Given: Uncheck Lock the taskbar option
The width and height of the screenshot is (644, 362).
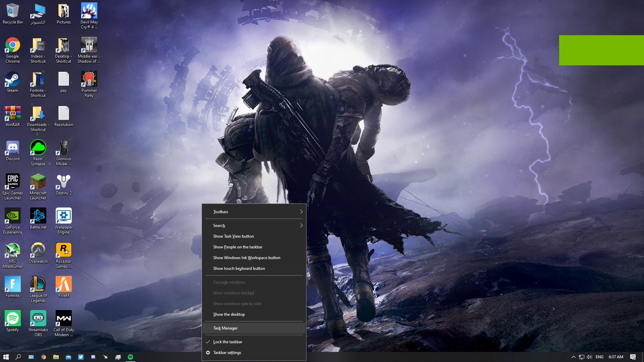Looking at the screenshot, I should 254,342.
